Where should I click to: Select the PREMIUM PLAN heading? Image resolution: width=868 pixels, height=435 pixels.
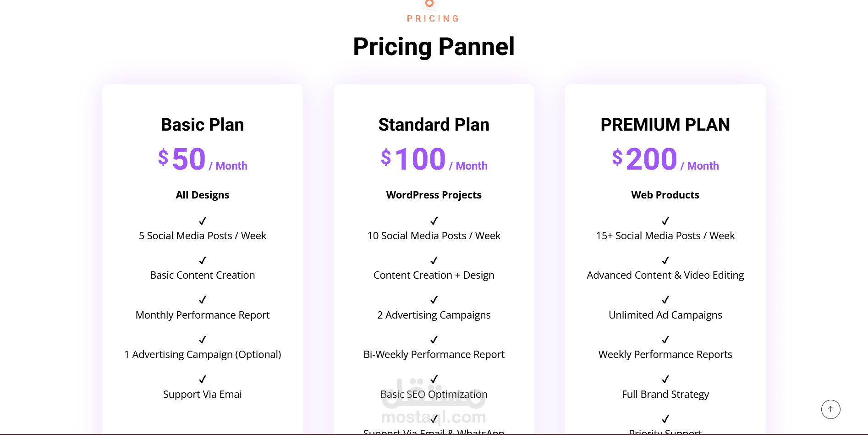pyautogui.click(x=665, y=125)
